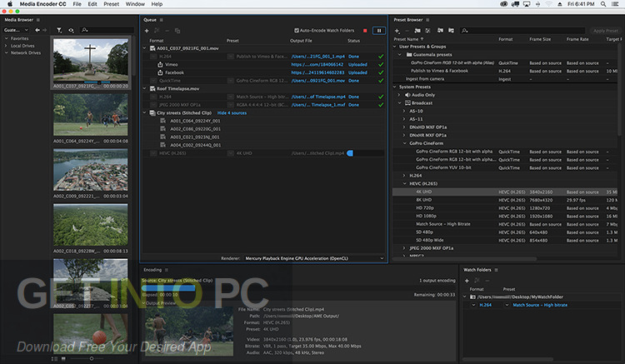Collapse the HEVC (H.265) preset group

pyautogui.click(x=404, y=183)
